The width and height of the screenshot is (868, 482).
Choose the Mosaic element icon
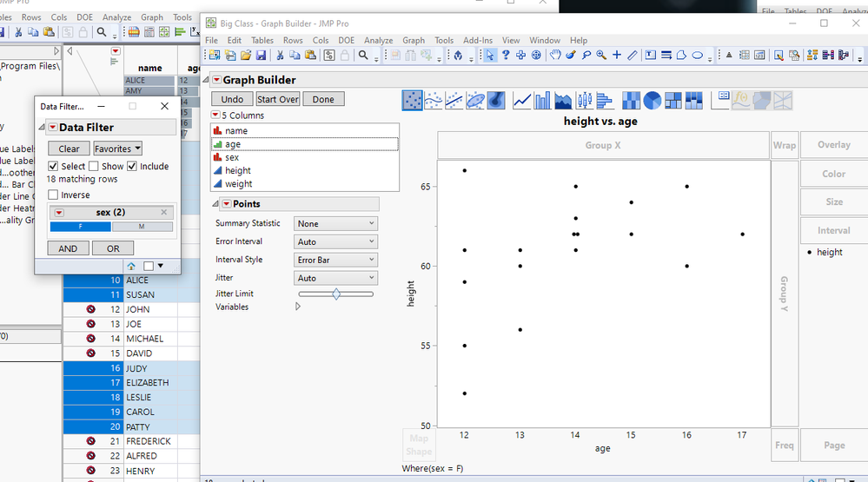[x=693, y=101]
